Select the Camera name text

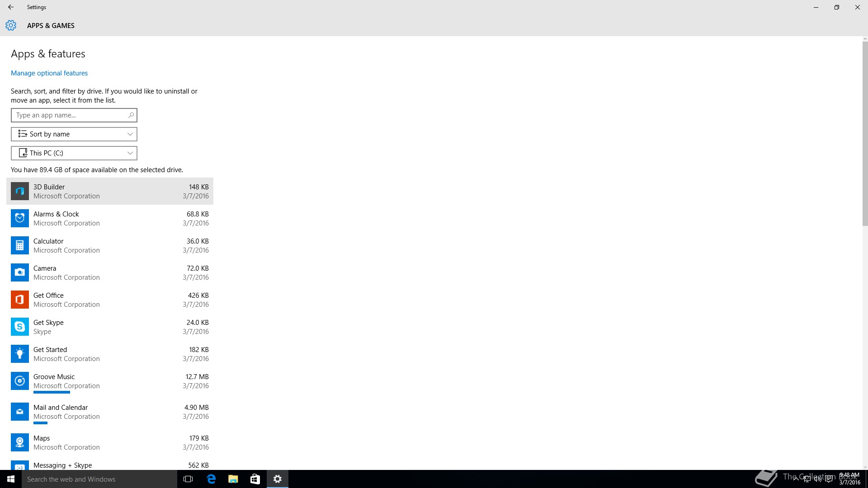[x=45, y=268]
